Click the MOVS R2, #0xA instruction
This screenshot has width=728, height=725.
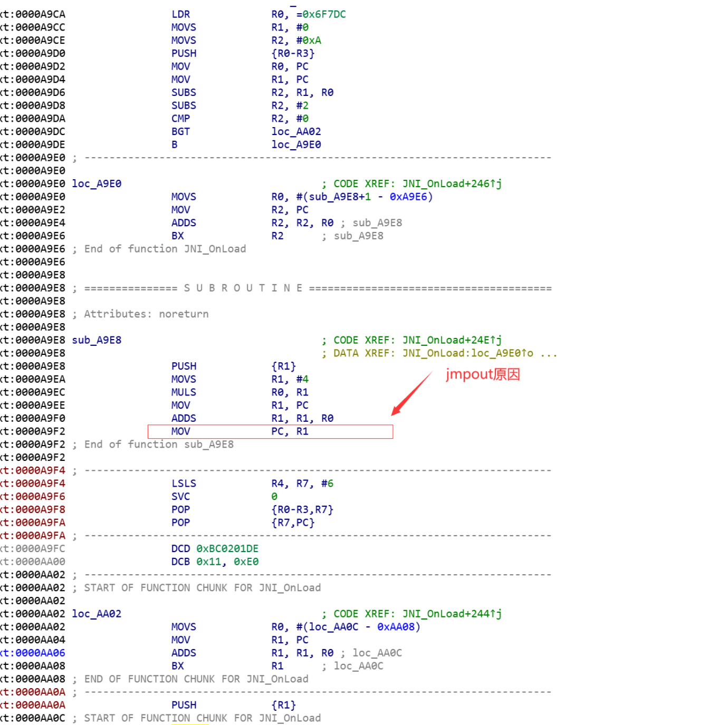pos(246,40)
